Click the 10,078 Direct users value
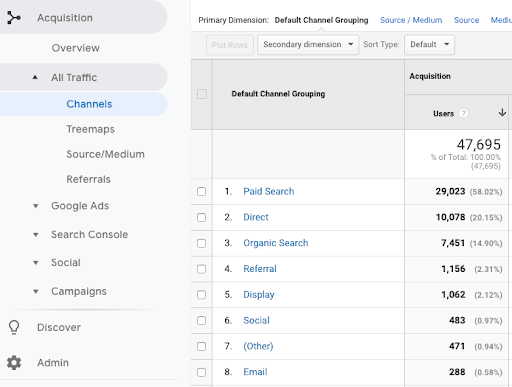This screenshot has height=387, width=512. (x=450, y=217)
